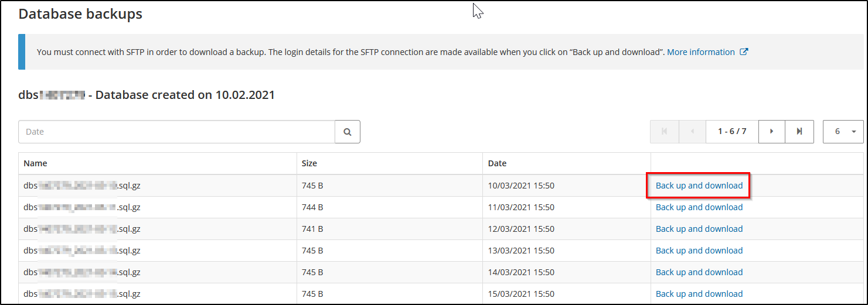Click the search magnifier icon button
The height and width of the screenshot is (305, 868).
pyautogui.click(x=348, y=132)
